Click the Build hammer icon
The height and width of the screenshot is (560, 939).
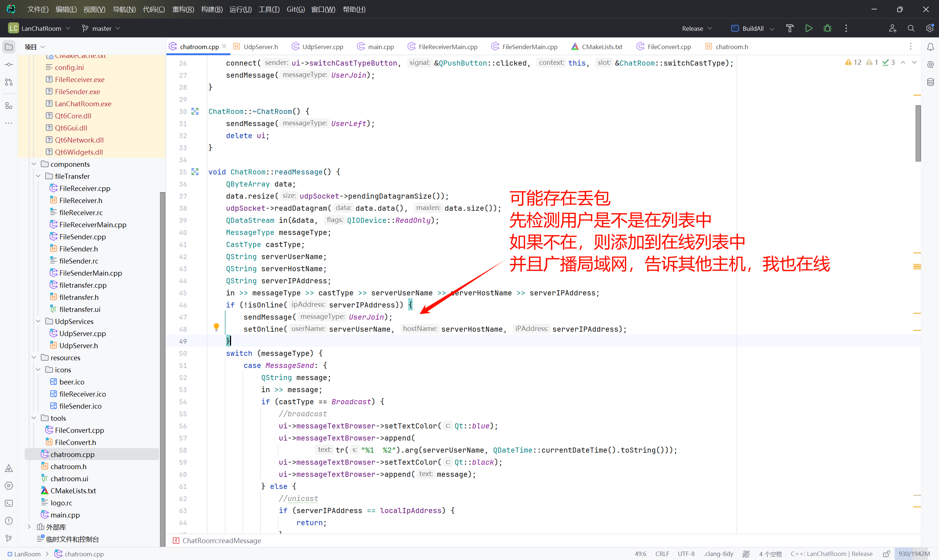click(789, 28)
